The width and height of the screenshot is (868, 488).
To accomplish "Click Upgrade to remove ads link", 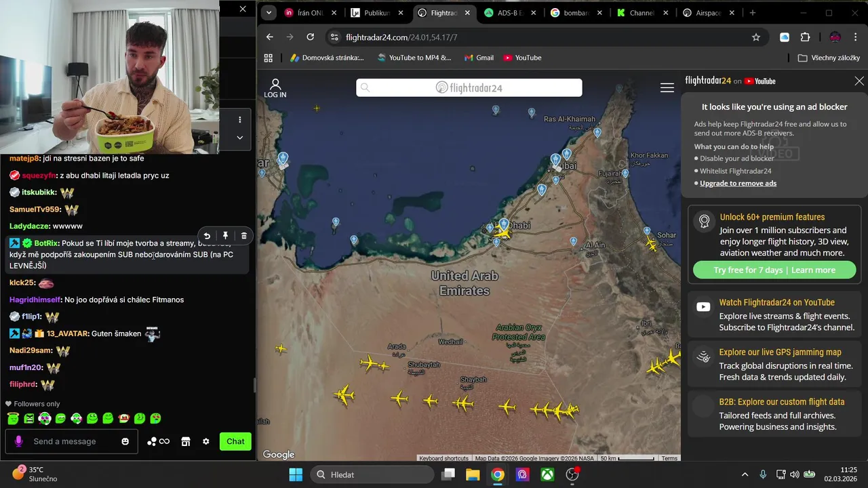I will point(738,183).
